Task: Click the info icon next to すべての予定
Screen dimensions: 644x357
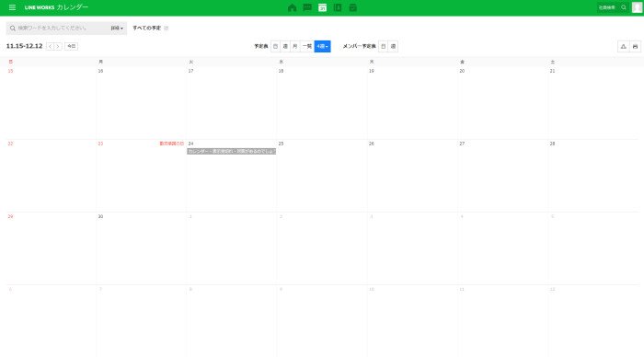Action: [167, 28]
